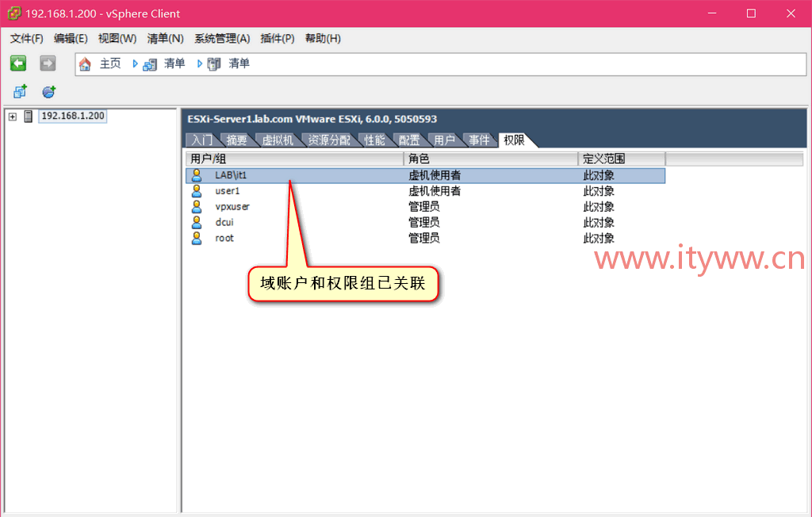
Task: Click the vSphere Client title bar icon
Action: [x=14, y=13]
